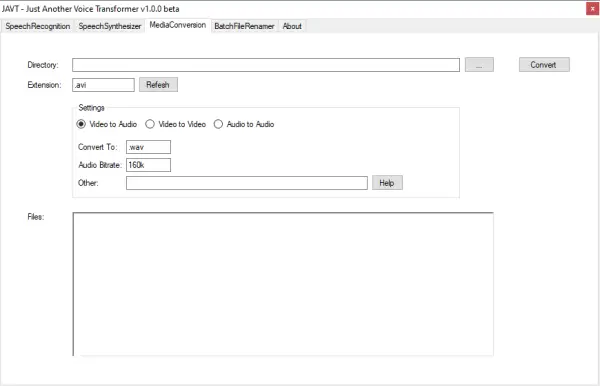600x386 pixels.
Task: Open the SpeechSynthesizer tab
Action: 110,26
